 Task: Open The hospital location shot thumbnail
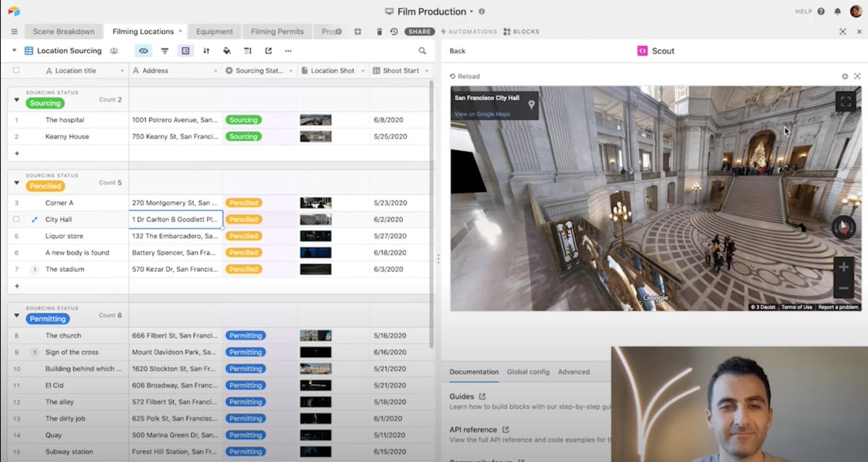click(x=315, y=120)
